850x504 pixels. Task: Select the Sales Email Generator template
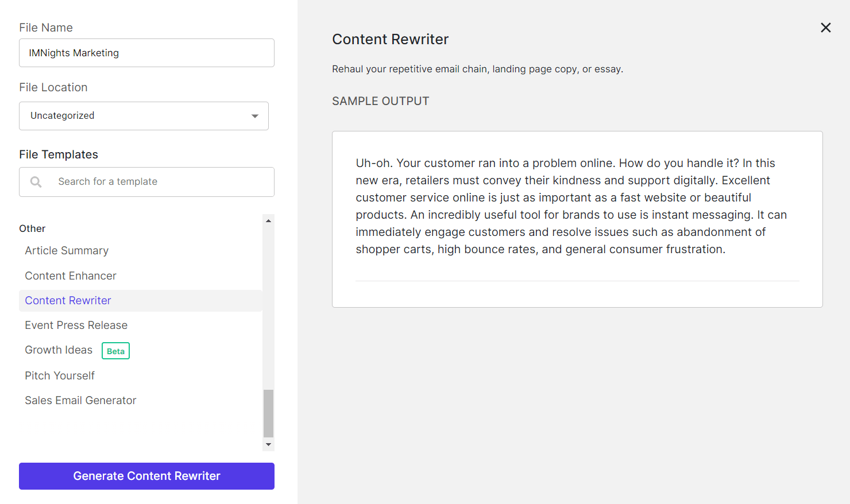point(80,401)
